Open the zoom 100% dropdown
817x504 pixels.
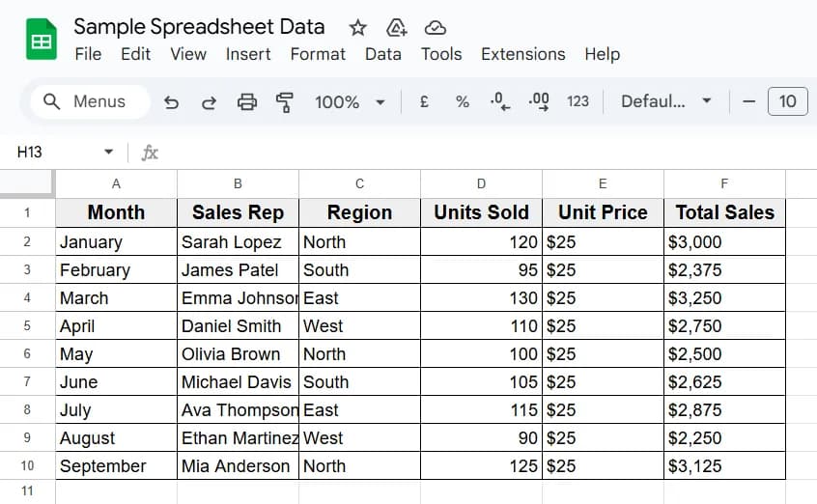click(351, 101)
